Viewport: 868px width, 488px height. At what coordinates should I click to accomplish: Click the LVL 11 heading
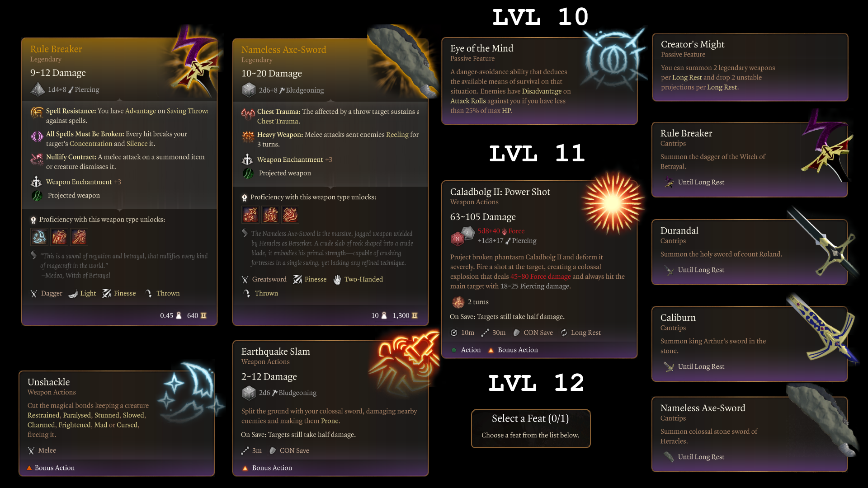pos(537,153)
